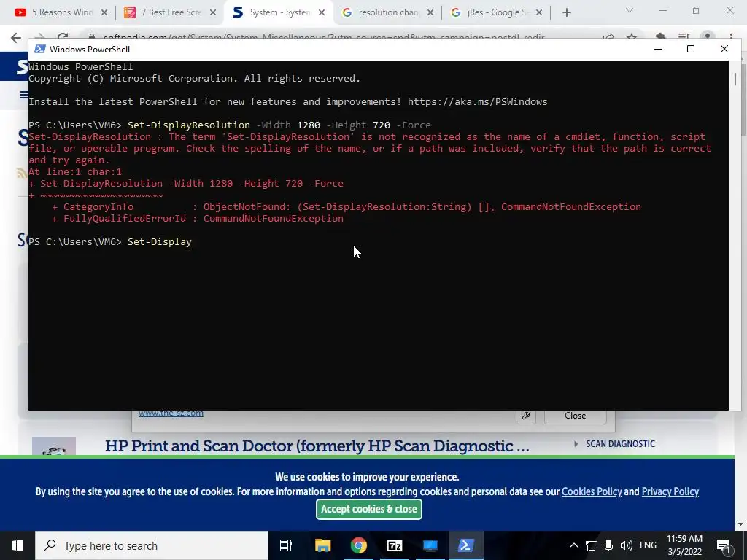
Task: Click the 'Set-Display' command prompt line
Action: pyautogui.click(x=110, y=241)
